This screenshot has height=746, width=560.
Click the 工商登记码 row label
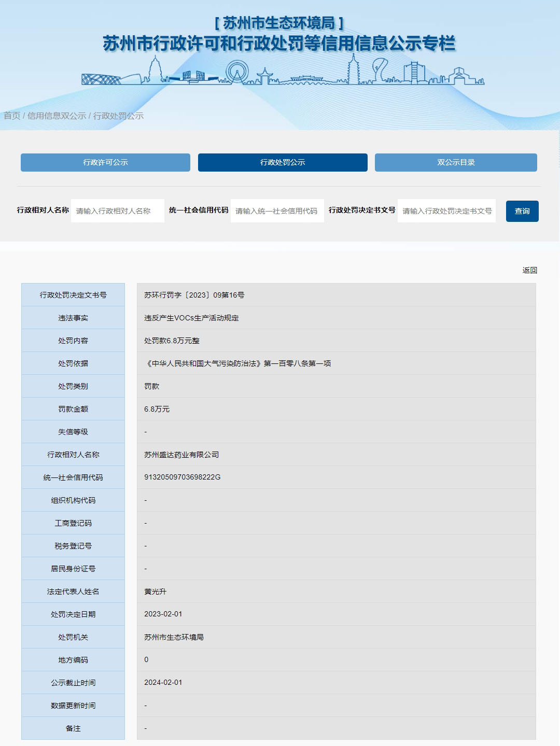click(73, 523)
